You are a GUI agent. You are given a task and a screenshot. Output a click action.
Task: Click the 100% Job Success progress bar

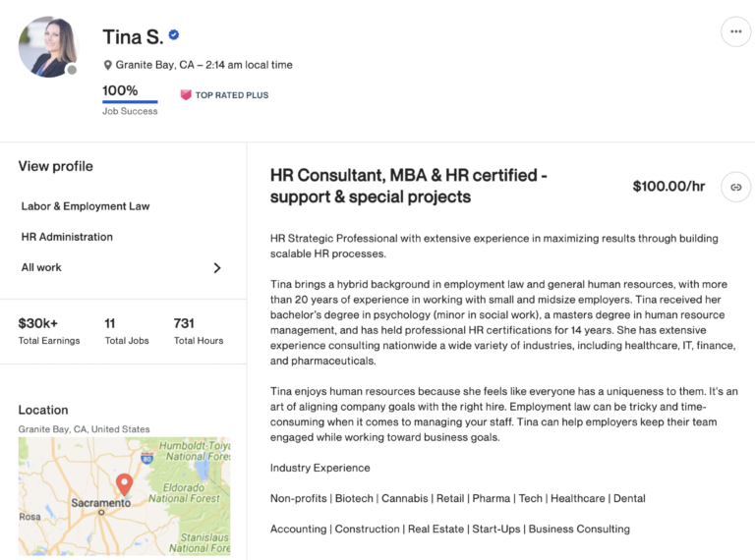tap(130, 101)
